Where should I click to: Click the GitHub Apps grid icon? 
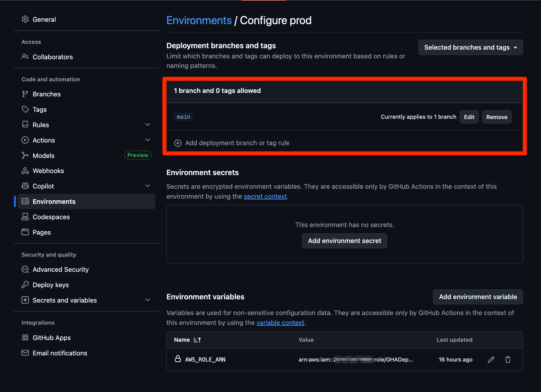[25, 337]
